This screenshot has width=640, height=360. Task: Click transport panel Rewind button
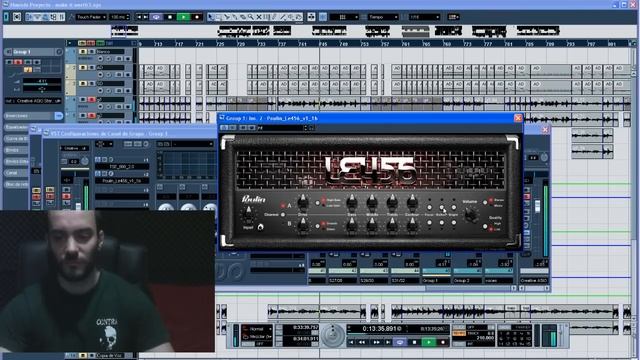362,342
